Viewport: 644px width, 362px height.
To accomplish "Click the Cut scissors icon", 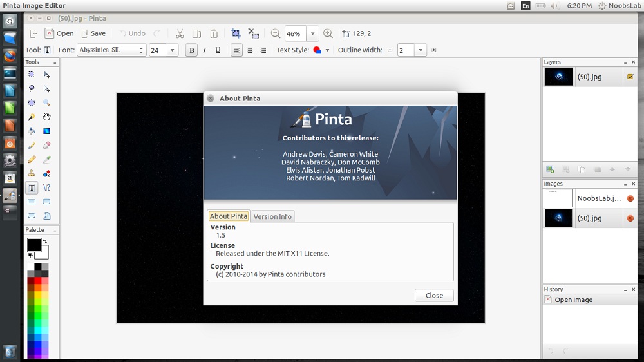I will click(180, 33).
